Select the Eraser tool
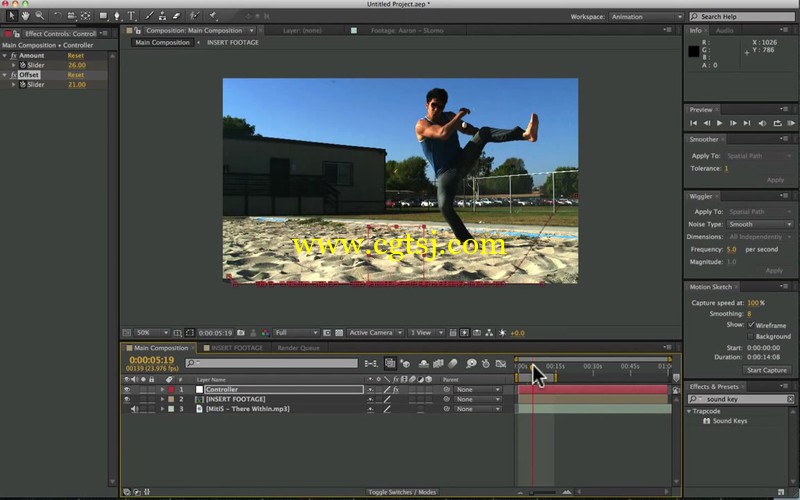Screen dimensions: 800x500 [x=177, y=16]
